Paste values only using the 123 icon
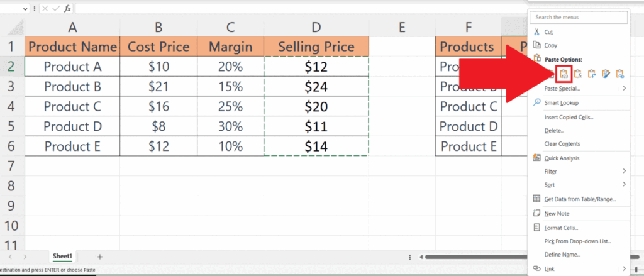 (x=564, y=74)
